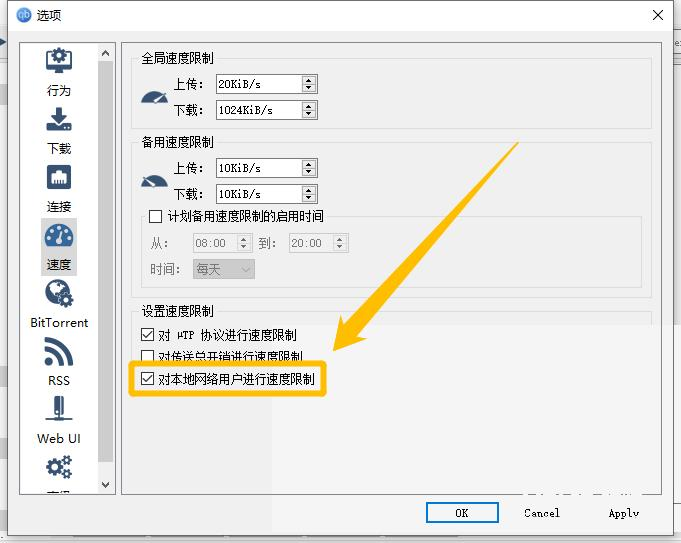Open the 每天 schedule days dropdown
The height and width of the screenshot is (543, 681).
[x=224, y=269]
